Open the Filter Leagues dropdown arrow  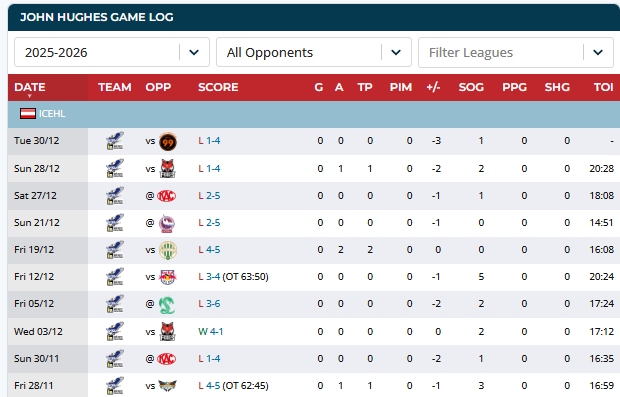(598, 52)
